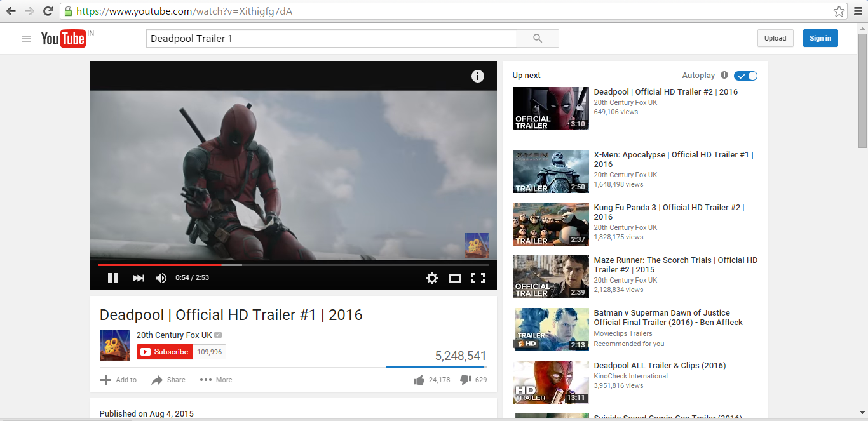This screenshot has height=421, width=868.
Task: Open Deadpool ALL Trailer & Clips (2016) title
Action: tap(660, 366)
